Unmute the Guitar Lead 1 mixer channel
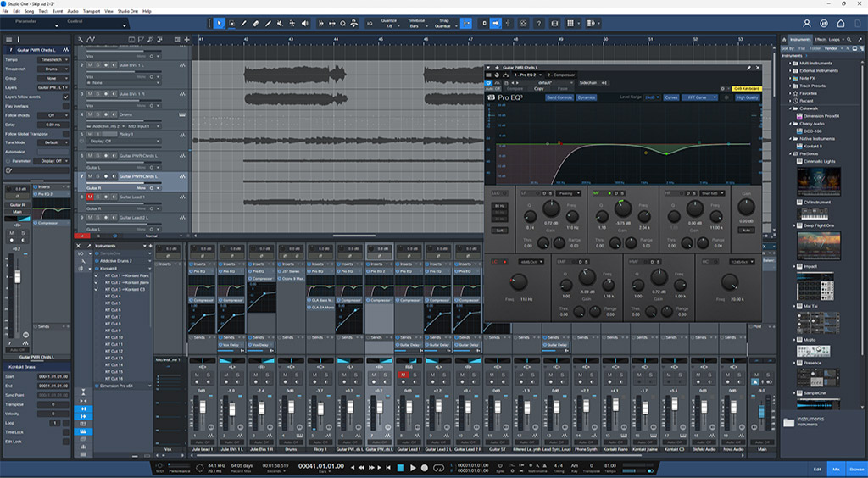The image size is (868, 478). pyautogui.click(x=403, y=375)
